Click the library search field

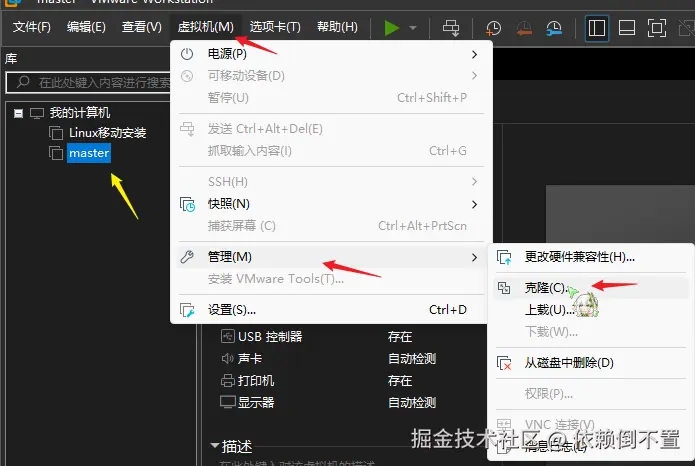pos(89,82)
